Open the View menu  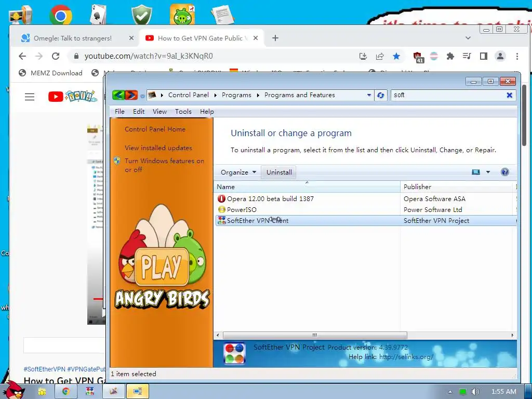(159, 112)
